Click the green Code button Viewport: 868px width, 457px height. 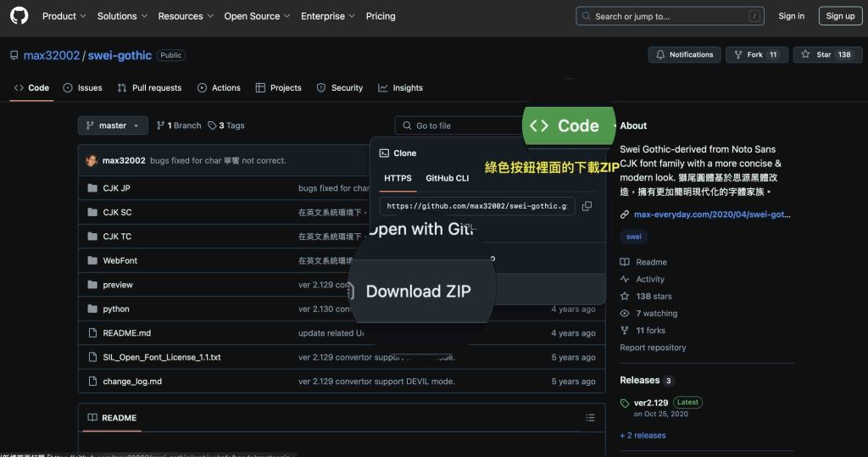(569, 125)
